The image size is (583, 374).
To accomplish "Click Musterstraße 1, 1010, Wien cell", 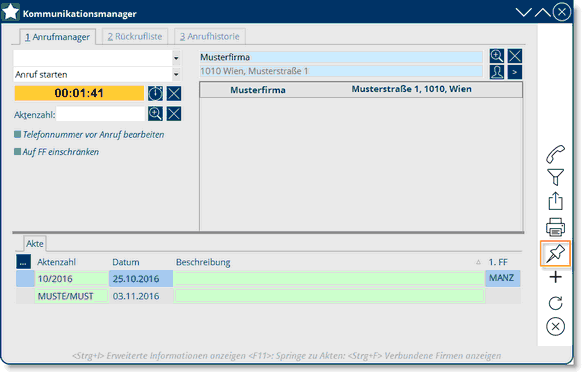I will 412,89.
